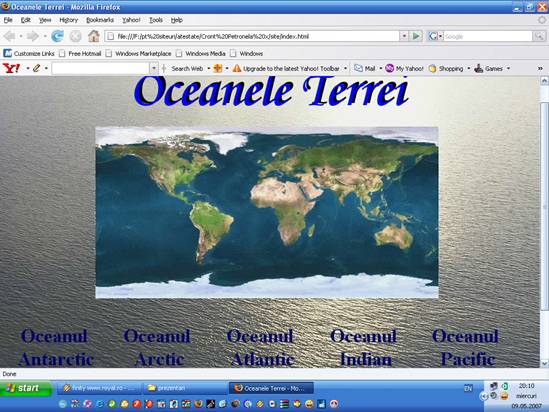
Task: Follow the Oceanul Arctic link
Action: 157,348
